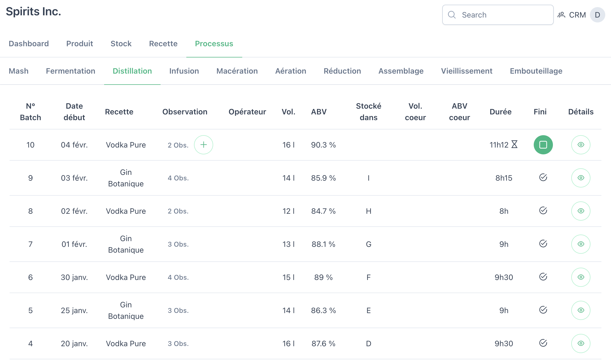Open details for batch 10
Screen dimensions: 611x364
[x=581, y=145]
